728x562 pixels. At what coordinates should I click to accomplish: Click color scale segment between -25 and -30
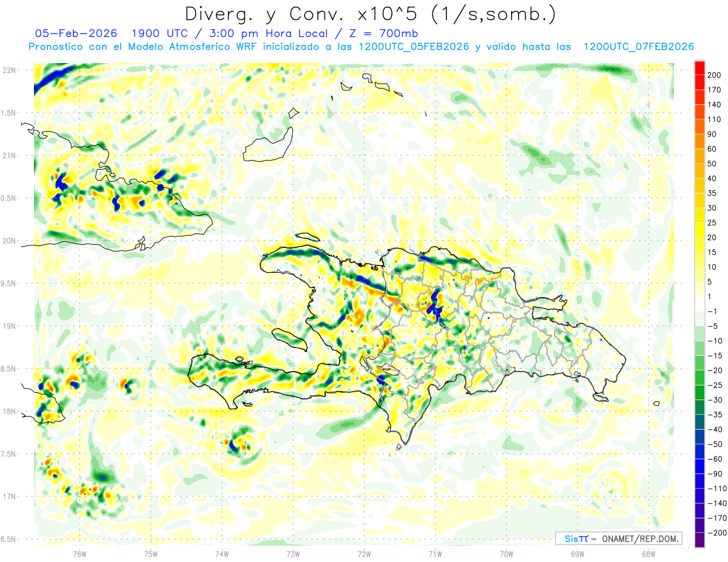(699, 392)
